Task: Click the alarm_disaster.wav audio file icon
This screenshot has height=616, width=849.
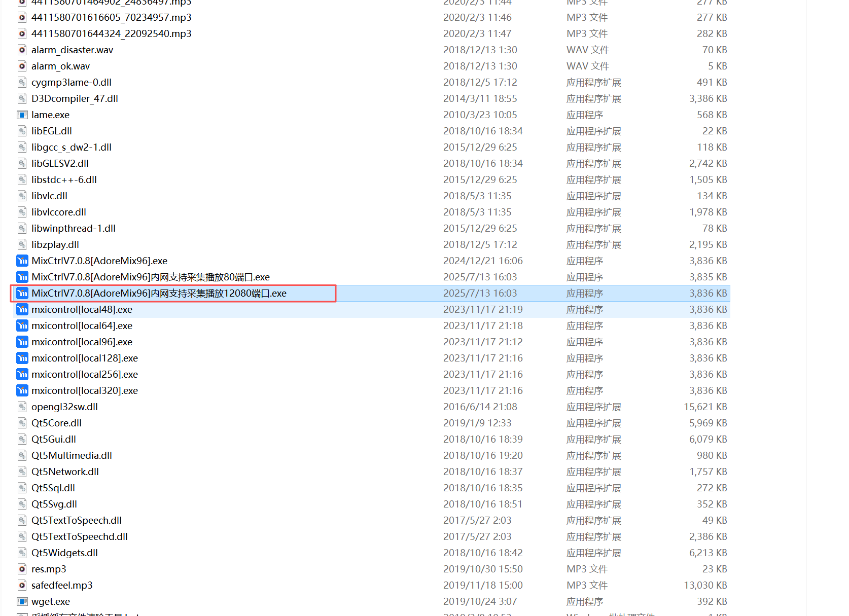Action: (22, 50)
